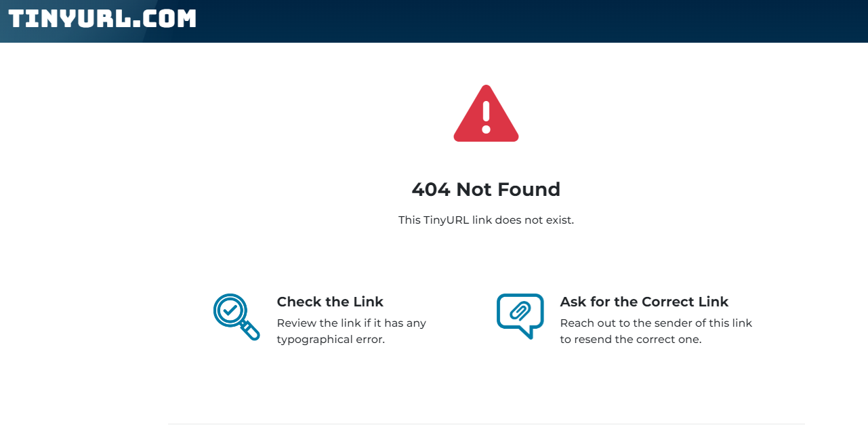Click the "Ask for the Correct Link" heading
The height and width of the screenshot is (442, 868).
644,302
